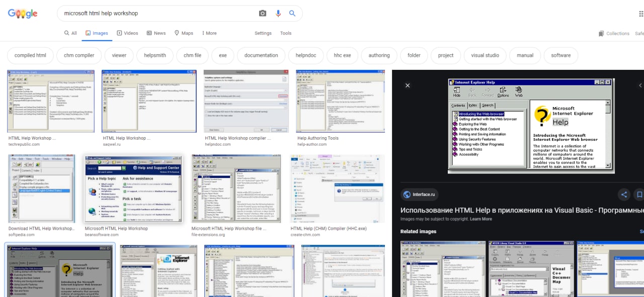Open file-extensions.org Workshop file thumbnail
Image resolution: width=644 pixels, height=297 pixels.
click(x=236, y=189)
